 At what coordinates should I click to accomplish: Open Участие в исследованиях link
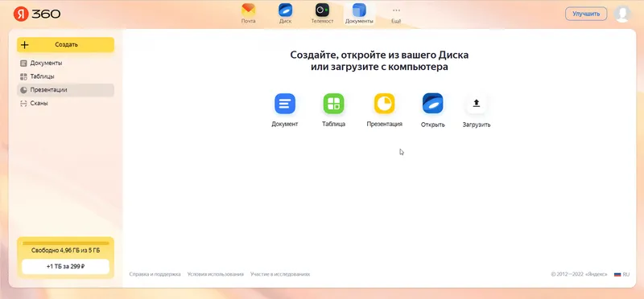(x=280, y=274)
